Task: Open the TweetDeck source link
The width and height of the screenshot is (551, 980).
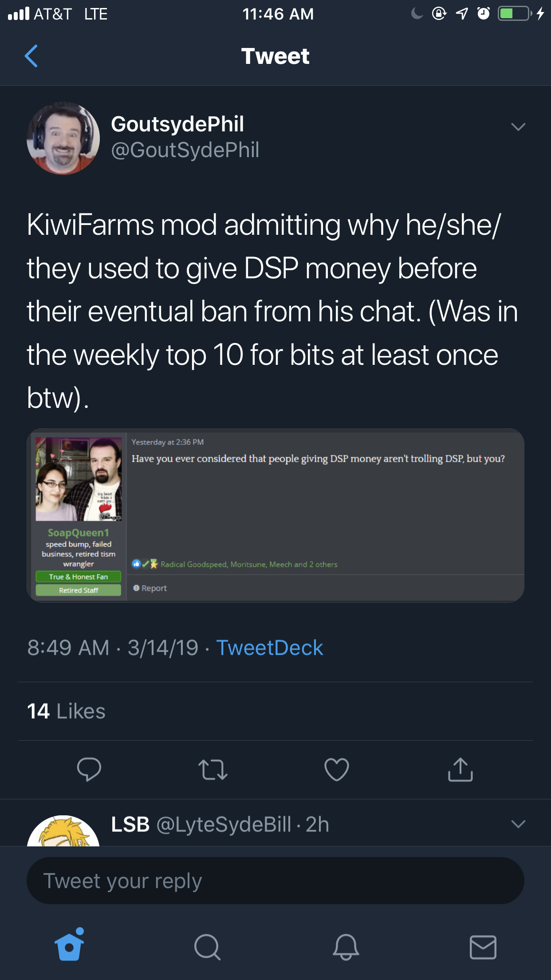Action: 269,648
